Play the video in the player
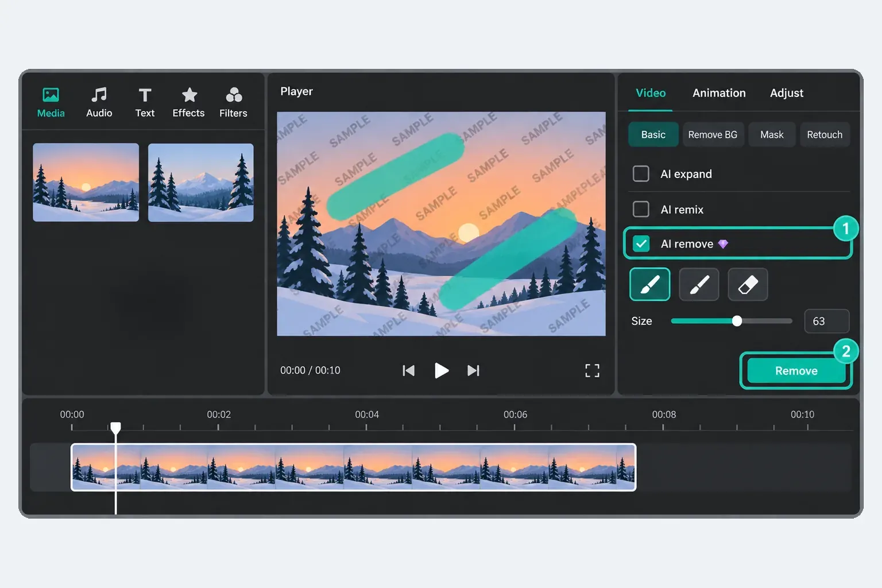 (x=441, y=370)
